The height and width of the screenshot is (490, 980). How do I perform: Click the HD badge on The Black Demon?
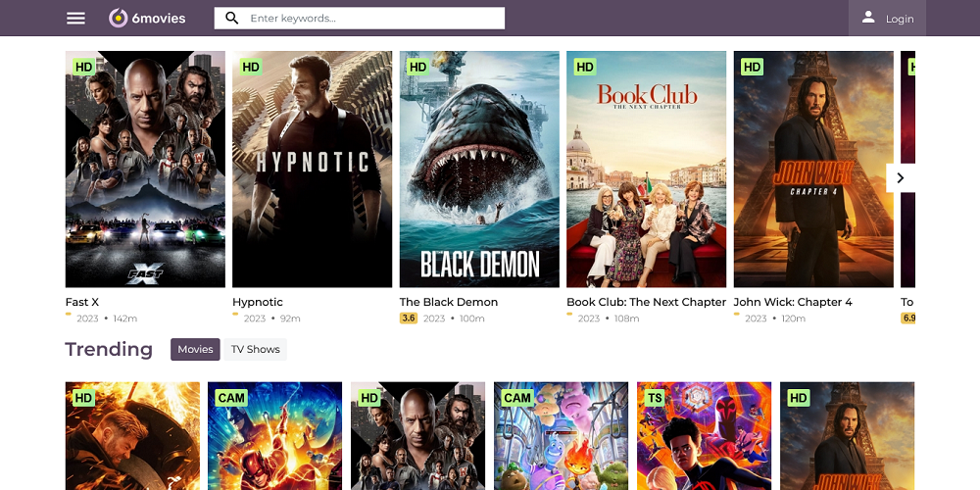point(417,67)
